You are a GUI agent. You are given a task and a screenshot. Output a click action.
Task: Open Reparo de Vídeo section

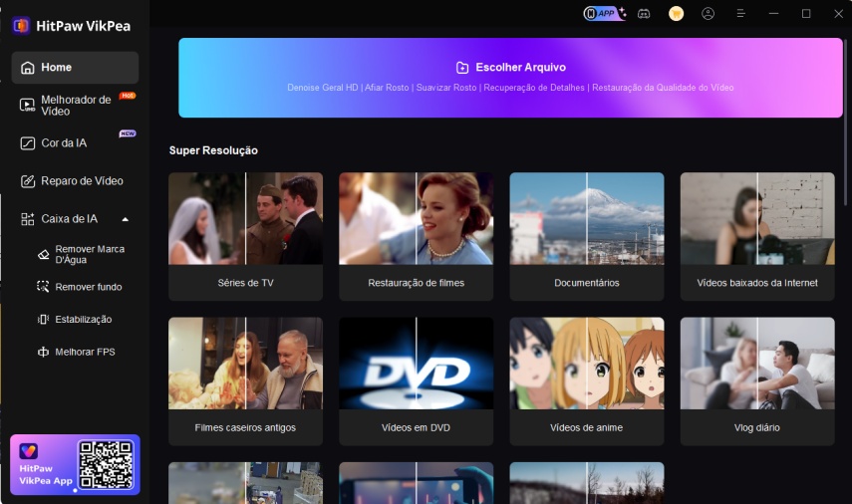click(x=75, y=181)
